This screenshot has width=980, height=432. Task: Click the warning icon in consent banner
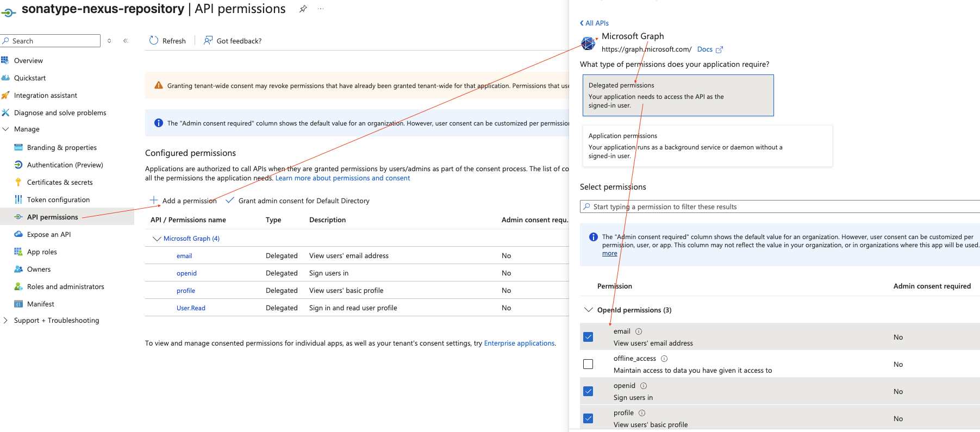pyautogui.click(x=159, y=85)
